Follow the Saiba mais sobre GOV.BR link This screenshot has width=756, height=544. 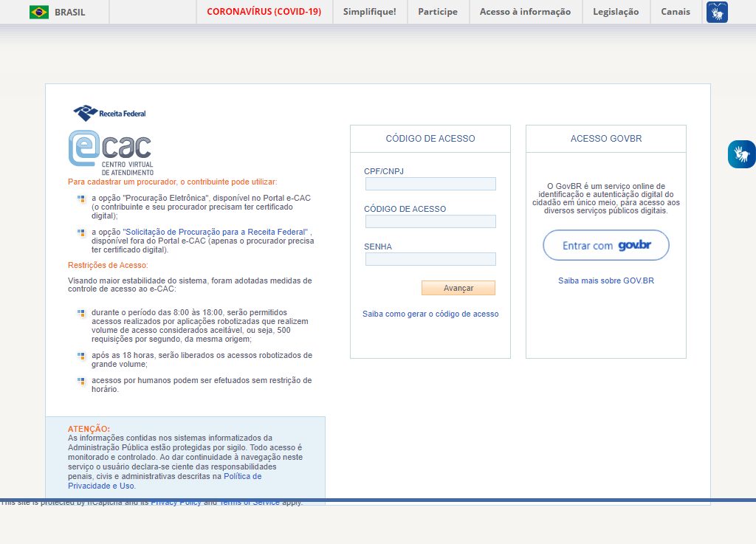pos(606,280)
